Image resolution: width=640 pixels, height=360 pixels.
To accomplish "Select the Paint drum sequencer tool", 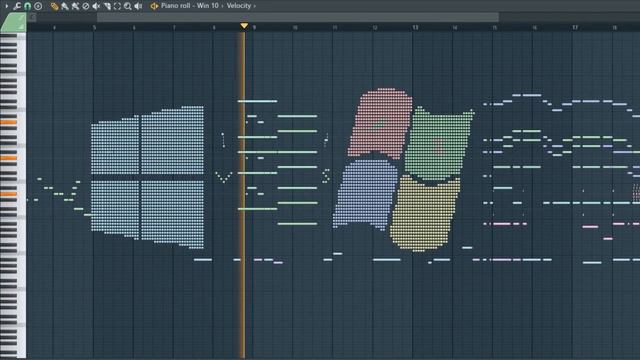I will [75, 6].
